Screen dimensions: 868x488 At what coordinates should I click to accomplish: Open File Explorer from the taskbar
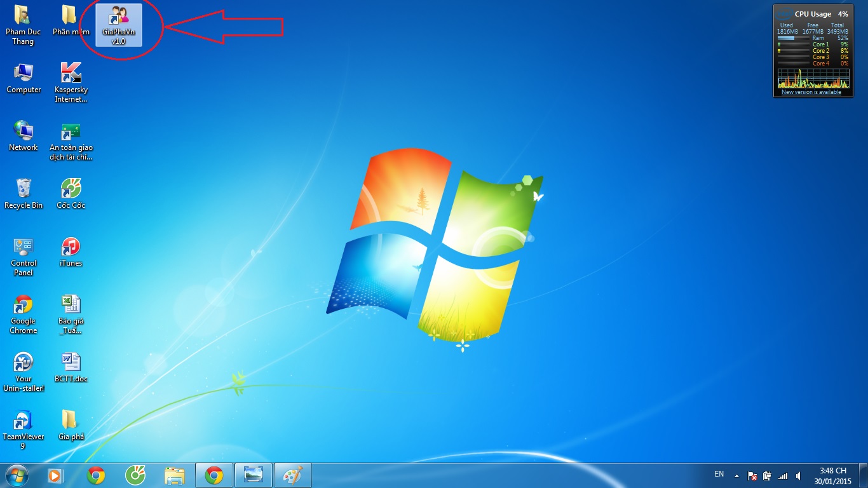[x=175, y=475]
